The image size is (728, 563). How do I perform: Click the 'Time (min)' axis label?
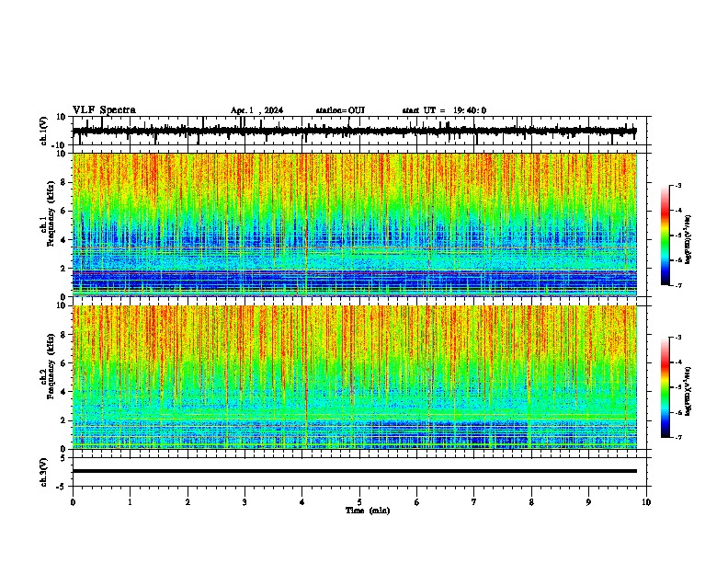point(368,511)
